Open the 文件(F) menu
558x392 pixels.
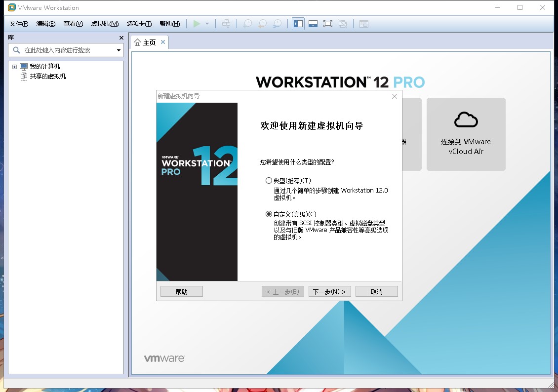[19, 24]
